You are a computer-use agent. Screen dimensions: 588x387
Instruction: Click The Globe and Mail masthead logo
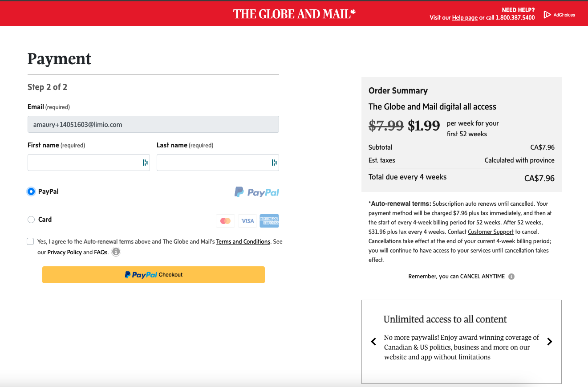294,14
